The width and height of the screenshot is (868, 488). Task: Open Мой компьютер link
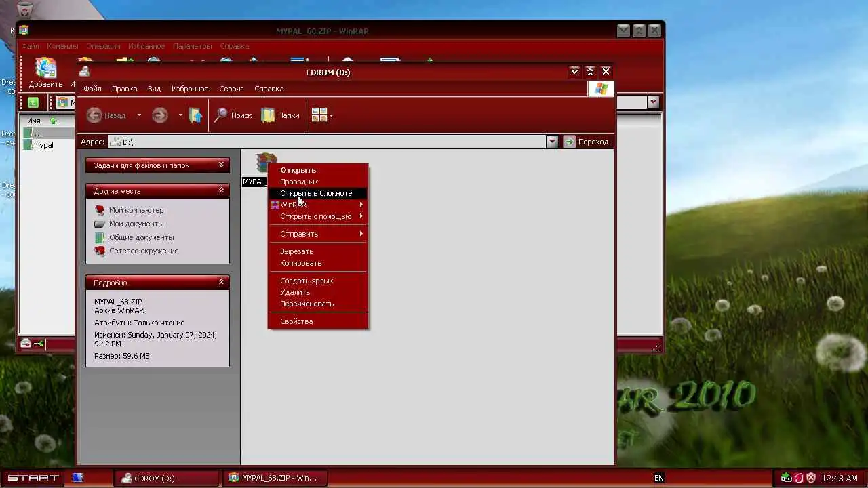(x=136, y=210)
